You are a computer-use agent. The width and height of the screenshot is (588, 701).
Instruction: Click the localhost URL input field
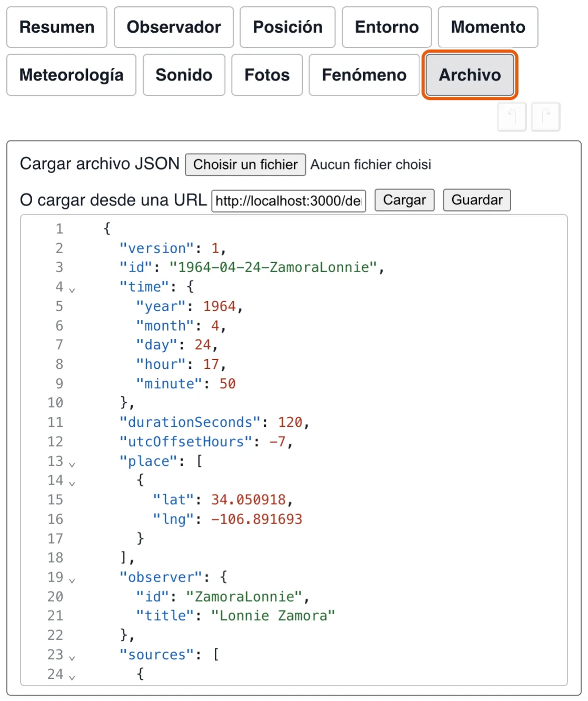point(288,201)
